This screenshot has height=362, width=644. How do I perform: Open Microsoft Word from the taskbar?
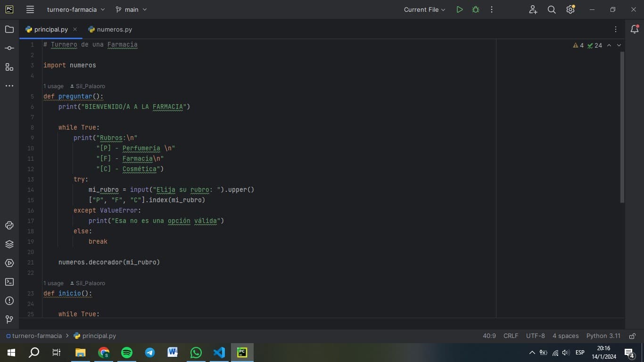click(x=173, y=353)
